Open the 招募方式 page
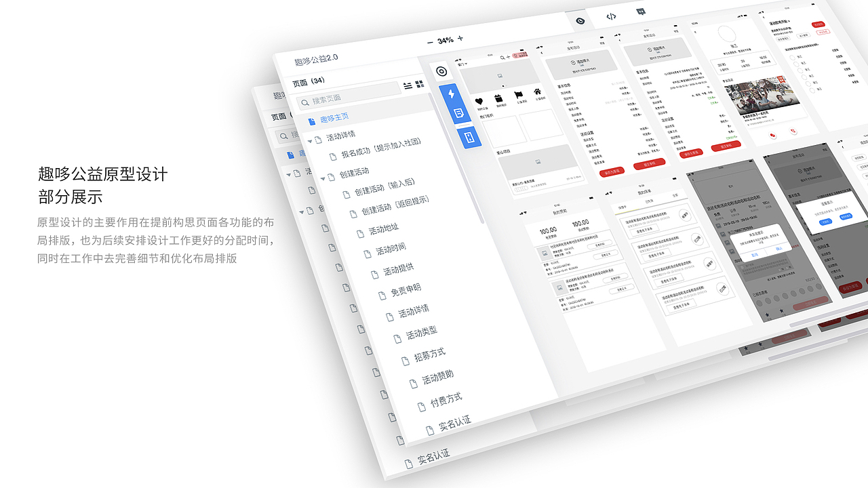Image resolution: width=868 pixels, height=488 pixels. 430,354
